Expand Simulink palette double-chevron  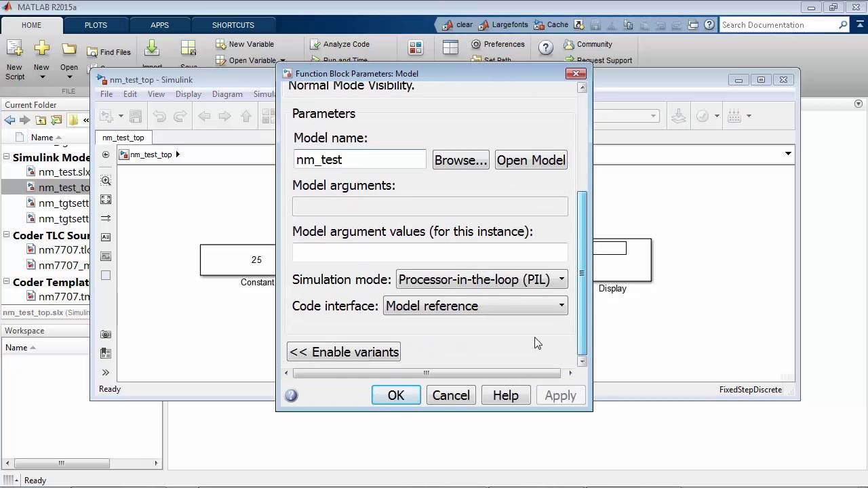point(106,372)
